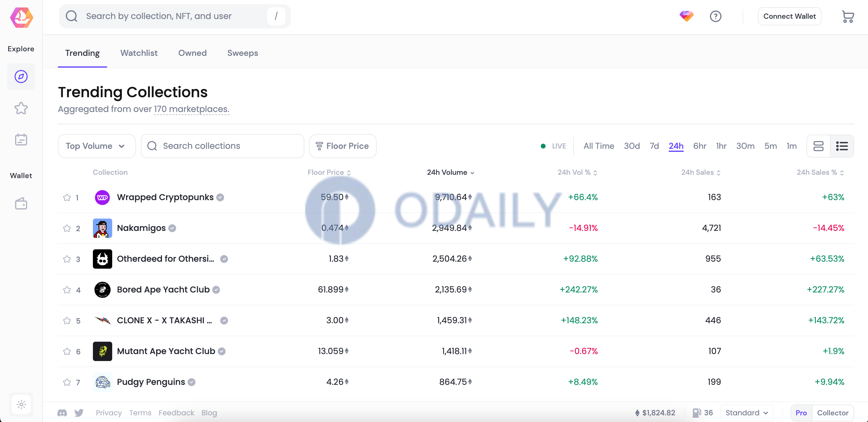Select the 7d time range
The height and width of the screenshot is (422, 868).
[654, 146]
